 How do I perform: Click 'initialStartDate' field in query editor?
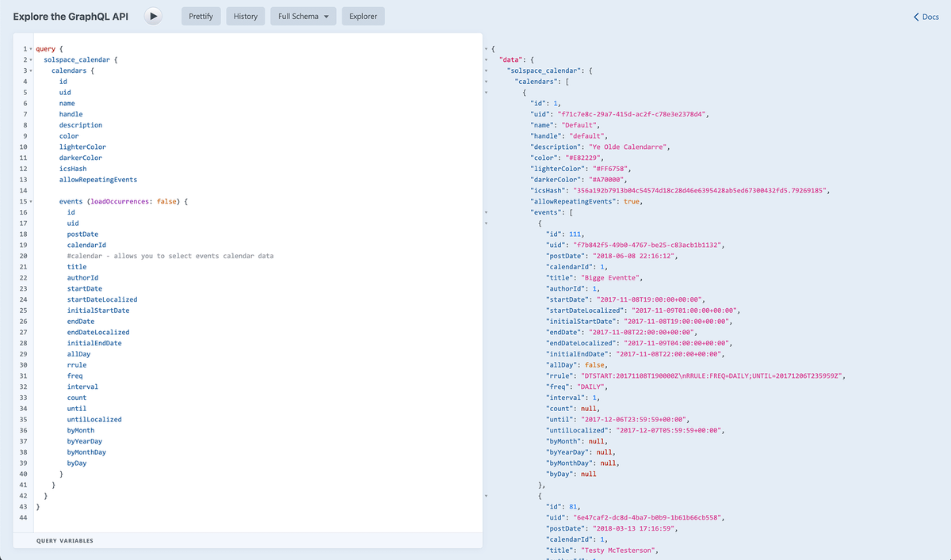pyautogui.click(x=98, y=310)
